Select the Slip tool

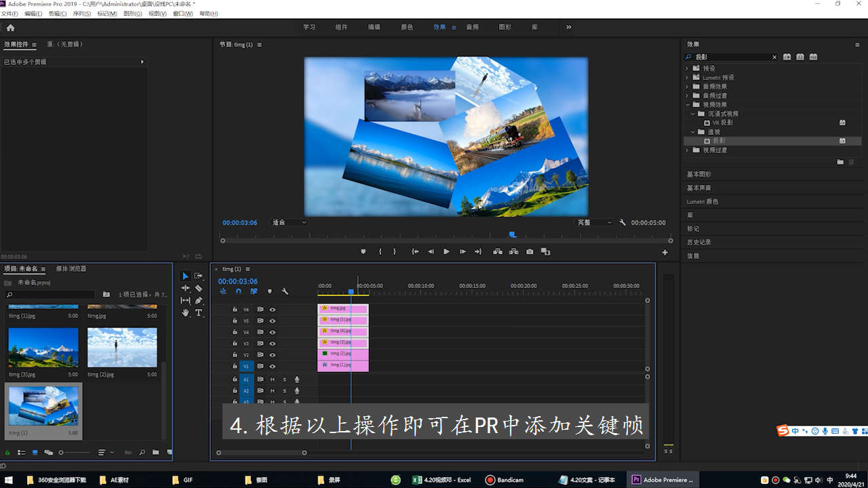click(x=185, y=300)
